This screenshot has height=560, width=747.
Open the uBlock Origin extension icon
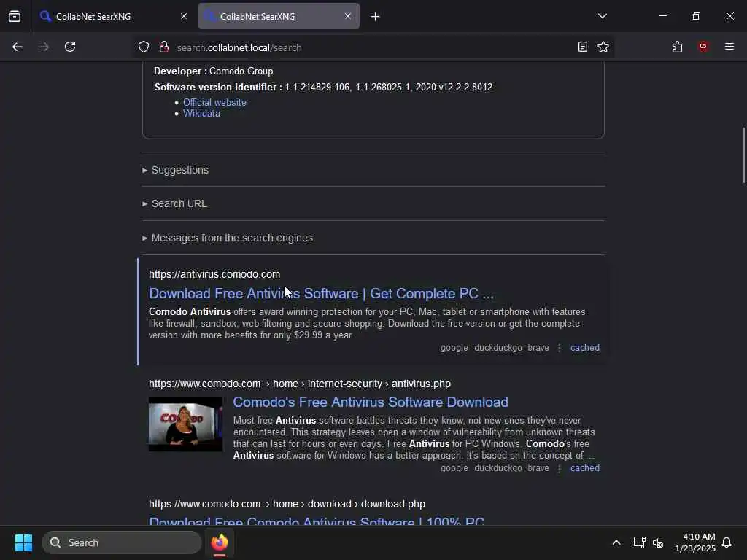click(703, 46)
